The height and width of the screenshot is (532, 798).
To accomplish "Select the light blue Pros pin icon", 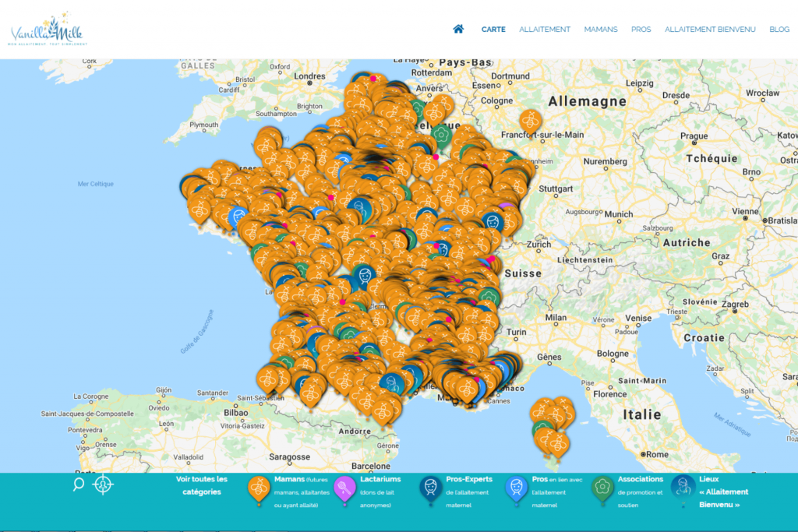I will pyautogui.click(x=516, y=489).
